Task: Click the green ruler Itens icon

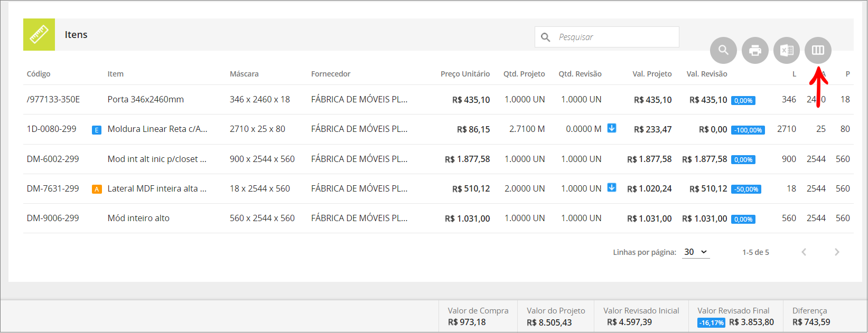Action: (x=39, y=35)
